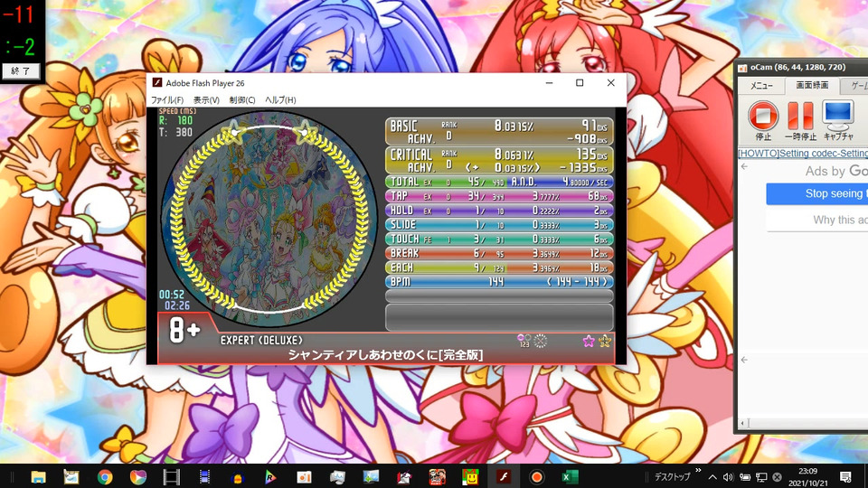Open the colorful heart-shaped browser taskbar icon
The width and height of the screenshot is (868, 488).
click(137, 476)
